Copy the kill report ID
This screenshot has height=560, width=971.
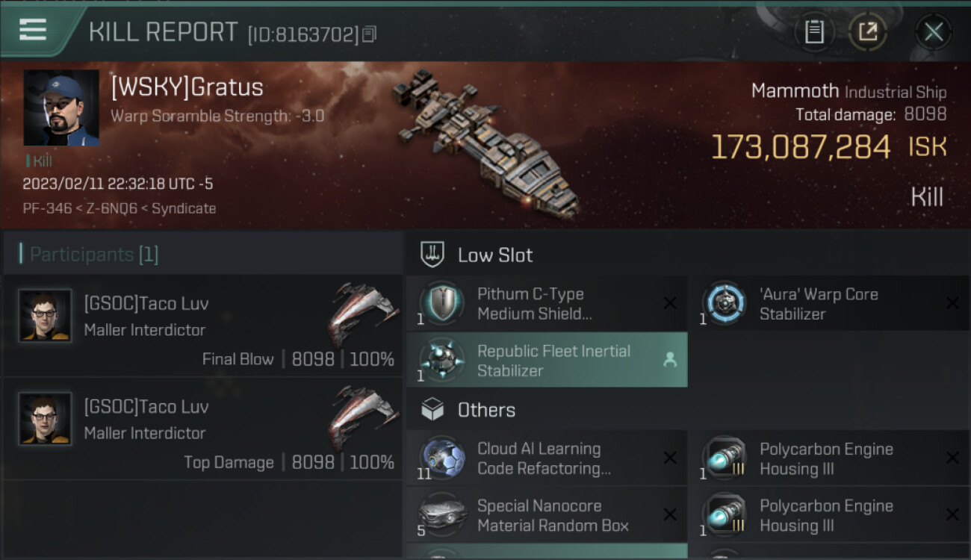pos(369,34)
